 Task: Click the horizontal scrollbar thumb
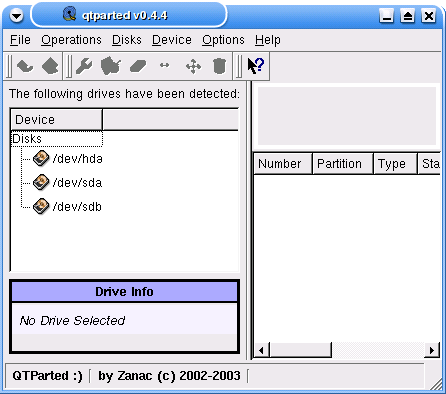(x=300, y=350)
